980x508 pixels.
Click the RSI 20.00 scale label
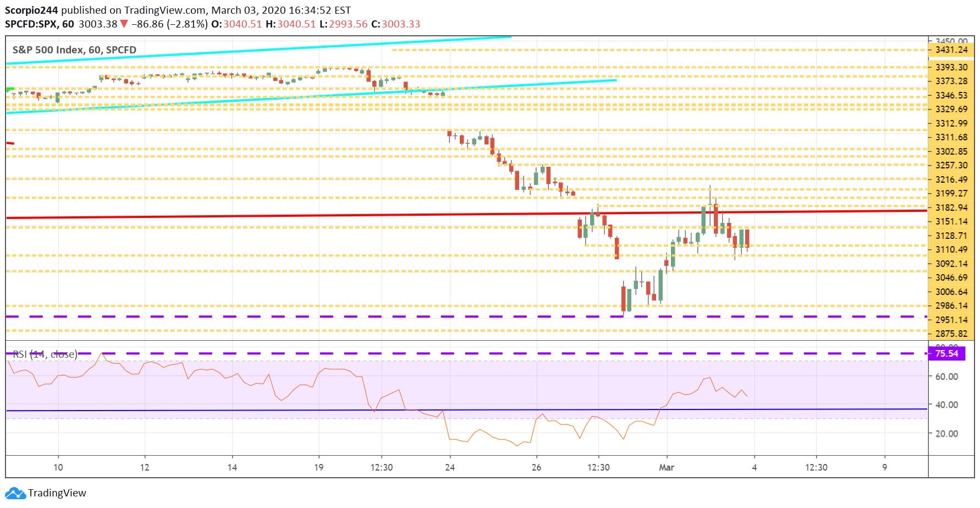pyautogui.click(x=947, y=434)
